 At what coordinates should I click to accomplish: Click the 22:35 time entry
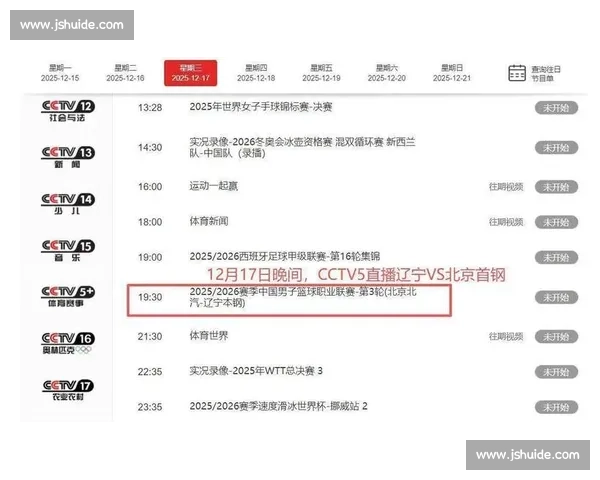coord(150,372)
